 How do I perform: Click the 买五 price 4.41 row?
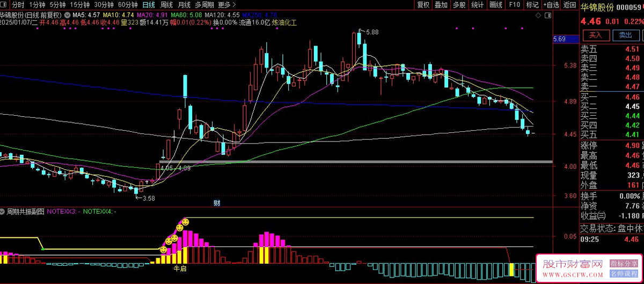pyautogui.click(x=612, y=134)
